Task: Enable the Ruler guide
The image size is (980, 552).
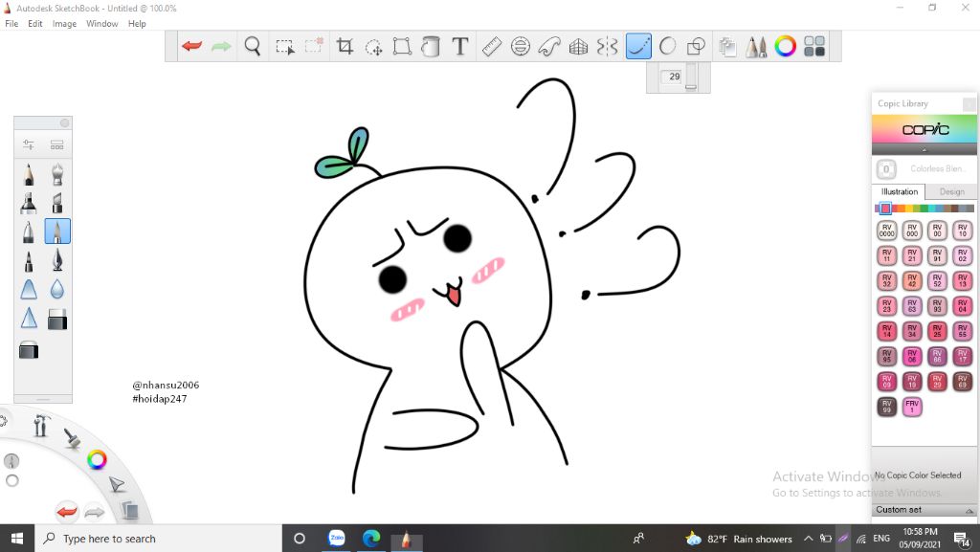Action: point(492,46)
